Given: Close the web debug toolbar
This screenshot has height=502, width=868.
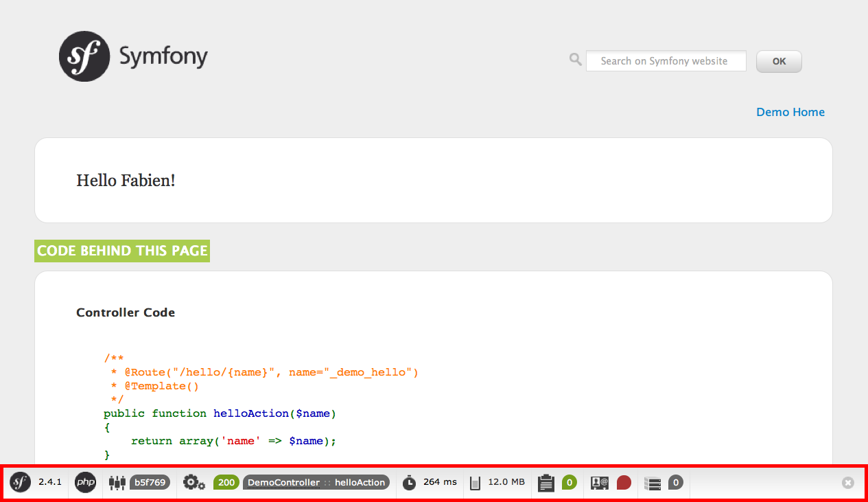Looking at the screenshot, I should pos(848,483).
